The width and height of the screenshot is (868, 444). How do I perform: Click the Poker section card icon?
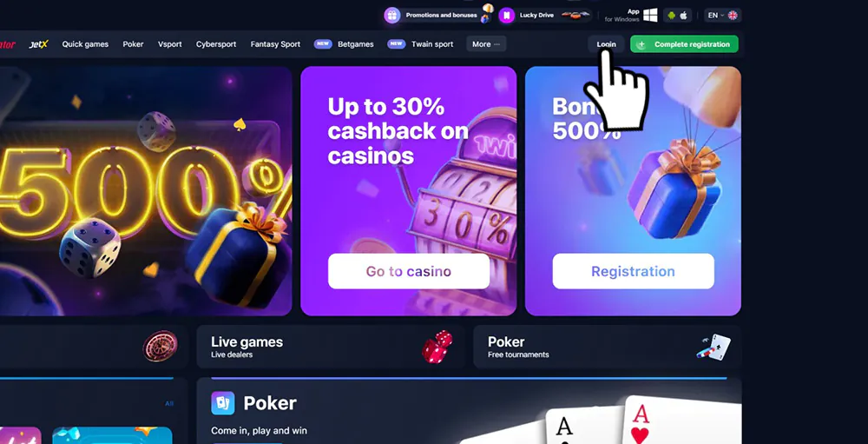(222, 403)
